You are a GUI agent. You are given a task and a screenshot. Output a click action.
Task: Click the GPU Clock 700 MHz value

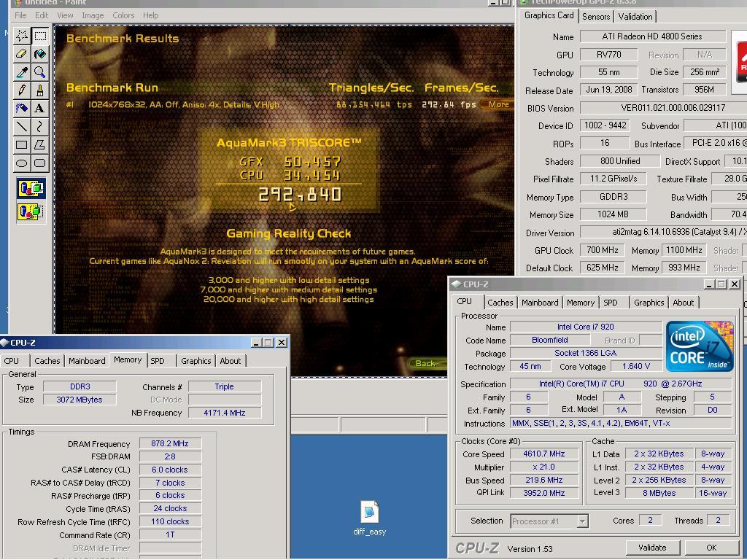pos(602,250)
